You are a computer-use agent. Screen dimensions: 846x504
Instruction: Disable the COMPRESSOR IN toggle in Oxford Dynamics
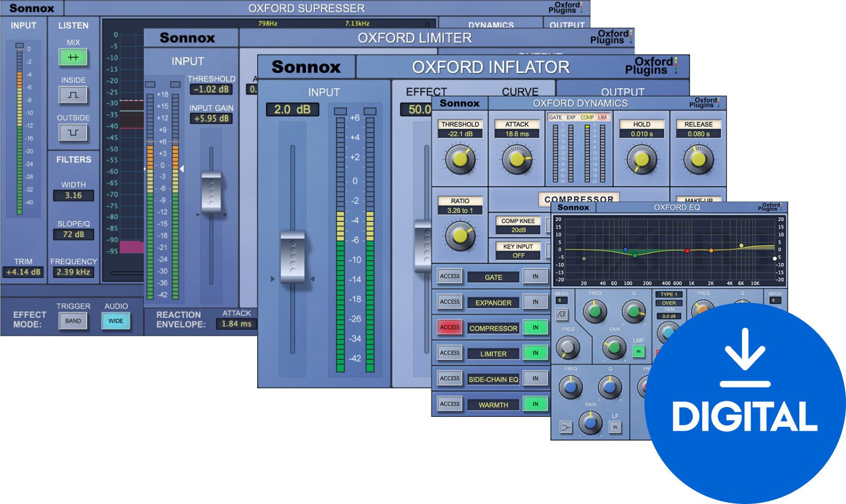click(535, 328)
